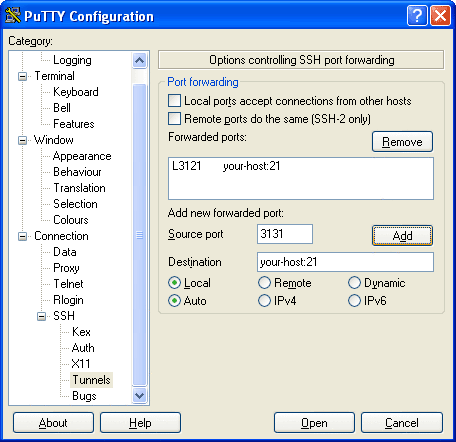Click the Add forwarded port button
This screenshot has width=456, height=442.
(402, 236)
